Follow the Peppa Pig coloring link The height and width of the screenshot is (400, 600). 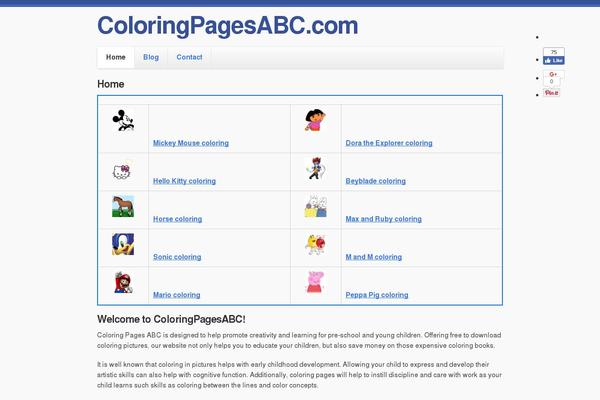(377, 294)
